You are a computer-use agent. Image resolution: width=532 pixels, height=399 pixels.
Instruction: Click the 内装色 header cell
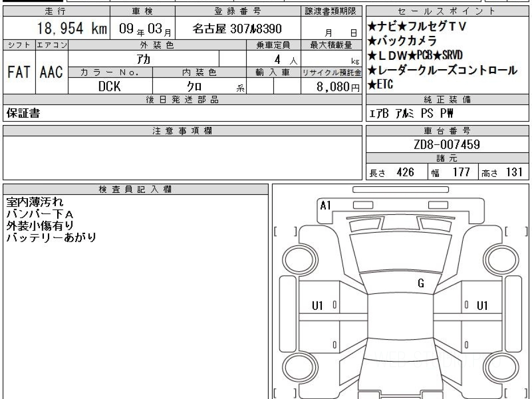coord(199,72)
